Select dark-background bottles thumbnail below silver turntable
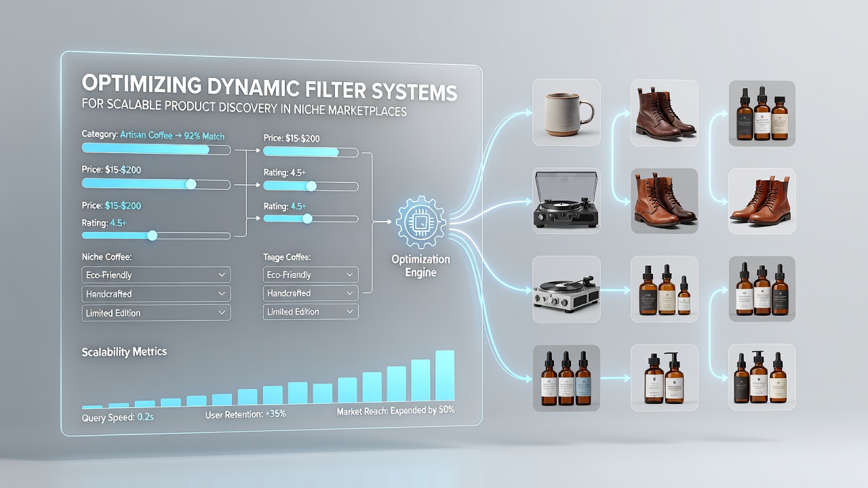868x488 pixels. 566,378
